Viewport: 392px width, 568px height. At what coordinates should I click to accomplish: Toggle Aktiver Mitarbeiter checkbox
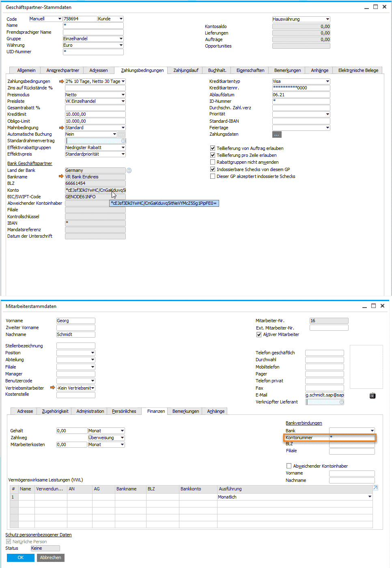pos(259,335)
